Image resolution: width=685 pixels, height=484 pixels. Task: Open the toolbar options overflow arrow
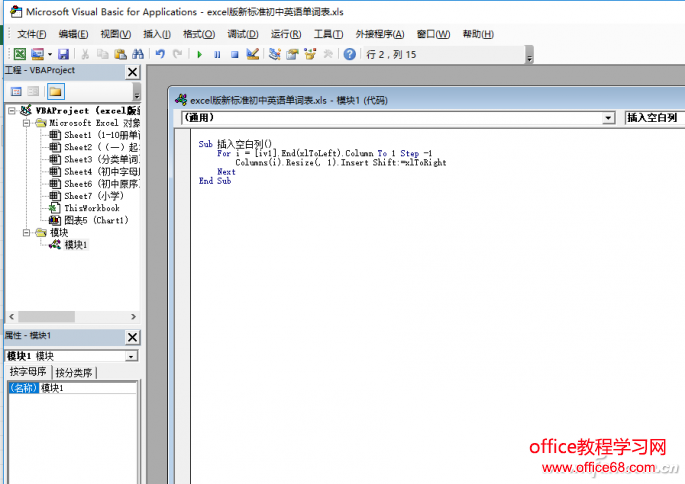click(x=529, y=55)
